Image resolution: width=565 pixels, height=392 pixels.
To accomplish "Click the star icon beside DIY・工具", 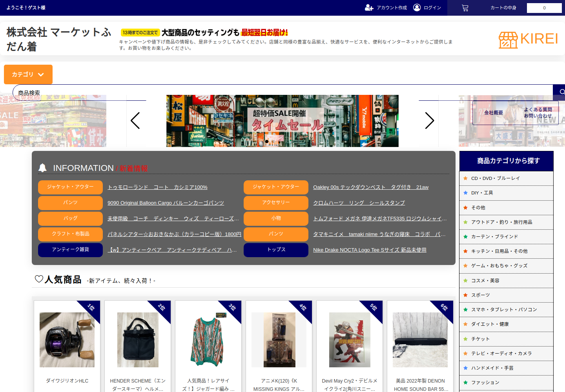I will [x=466, y=193].
